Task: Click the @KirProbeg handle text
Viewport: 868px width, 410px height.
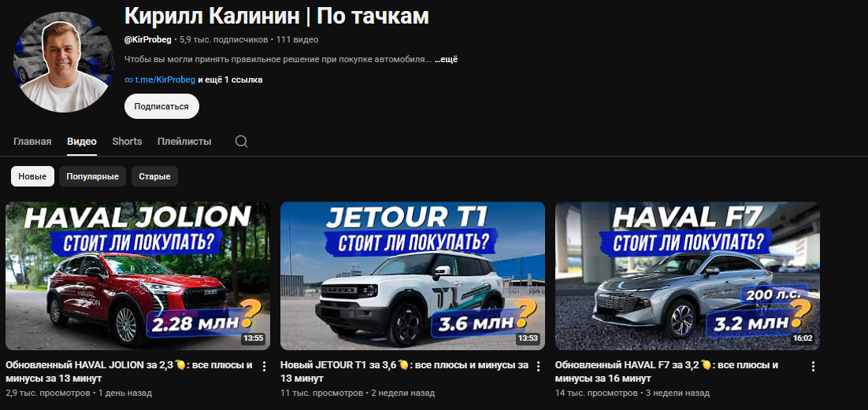Action: pos(148,40)
